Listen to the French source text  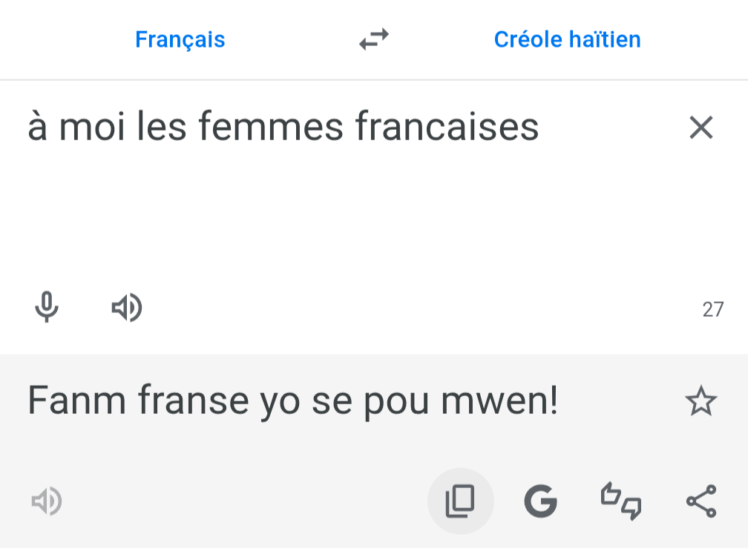click(127, 307)
